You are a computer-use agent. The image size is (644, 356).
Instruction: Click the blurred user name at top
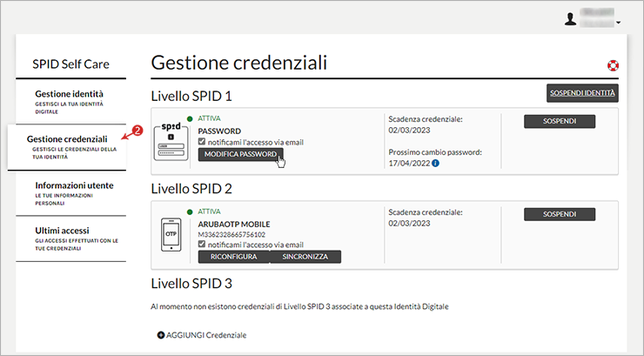[x=597, y=17]
